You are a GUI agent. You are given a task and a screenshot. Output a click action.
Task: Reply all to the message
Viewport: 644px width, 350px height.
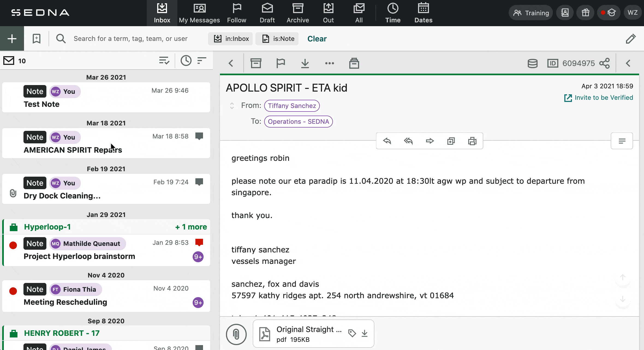point(408,141)
